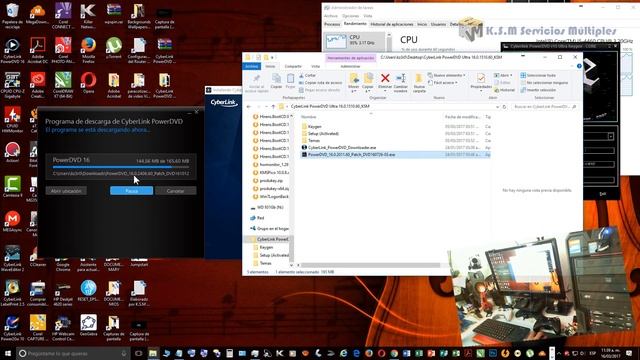640x360 pixels.
Task: Open the Mozilla Firefox desktop shortcut
Action: [88, 51]
